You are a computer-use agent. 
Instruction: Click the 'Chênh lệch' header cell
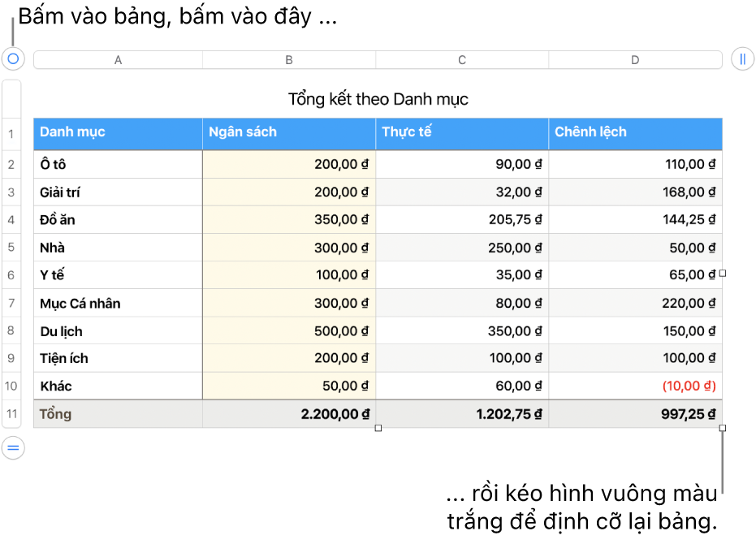tap(636, 134)
